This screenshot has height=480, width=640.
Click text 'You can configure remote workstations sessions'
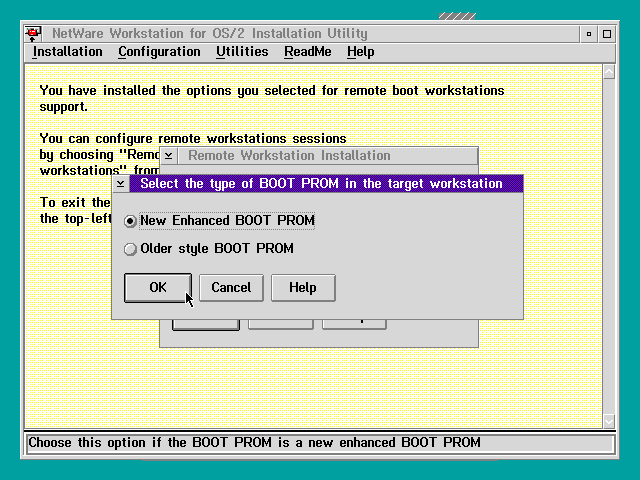(x=193, y=138)
